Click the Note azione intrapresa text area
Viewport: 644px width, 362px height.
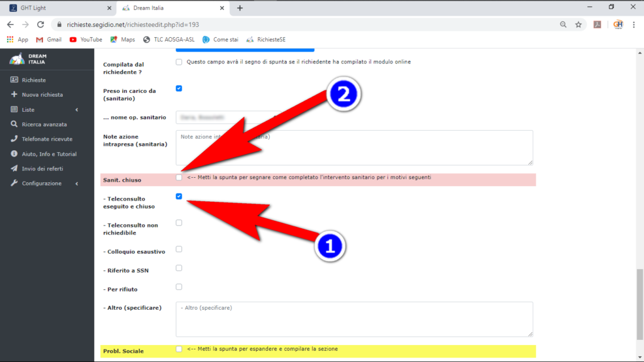click(354, 148)
